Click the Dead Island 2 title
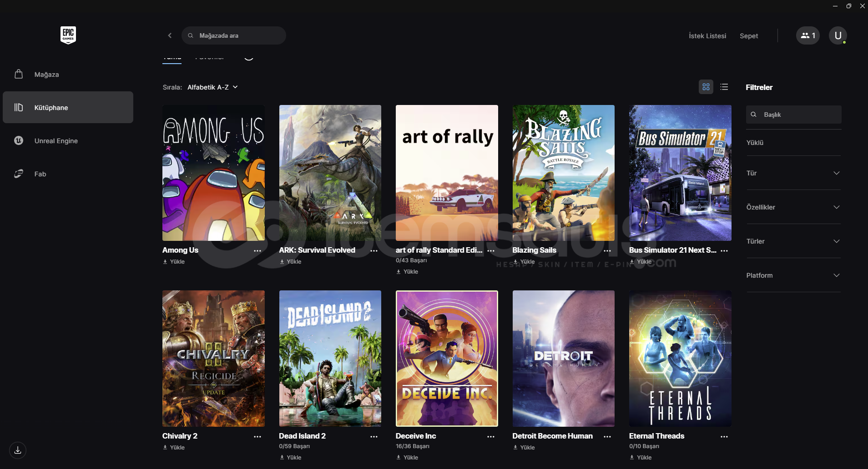868x469 pixels. click(x=303, y=436)
